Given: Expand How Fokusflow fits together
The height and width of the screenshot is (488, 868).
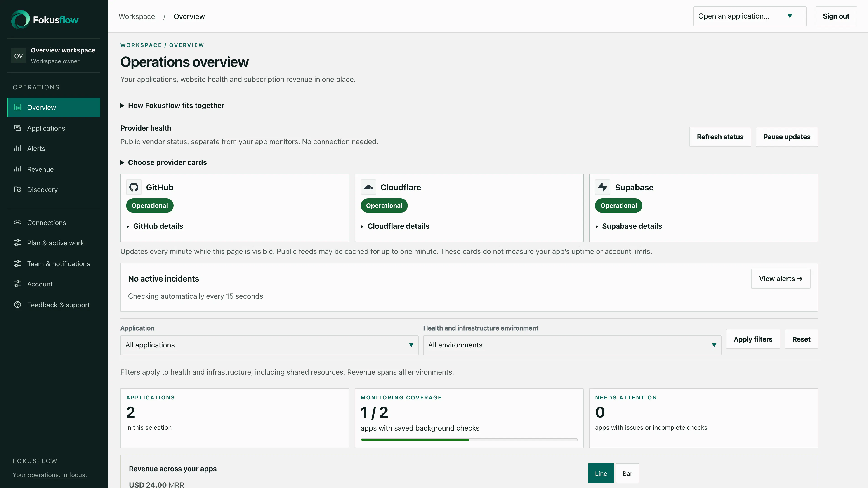Looking at the screenshot, I should (x=172, y=106).
